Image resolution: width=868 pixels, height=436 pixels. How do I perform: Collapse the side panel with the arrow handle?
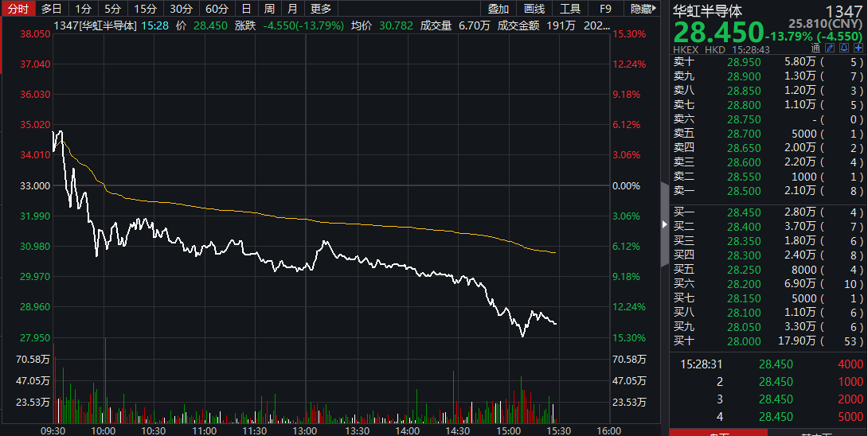pyautogui.click(x=665, y=224)
